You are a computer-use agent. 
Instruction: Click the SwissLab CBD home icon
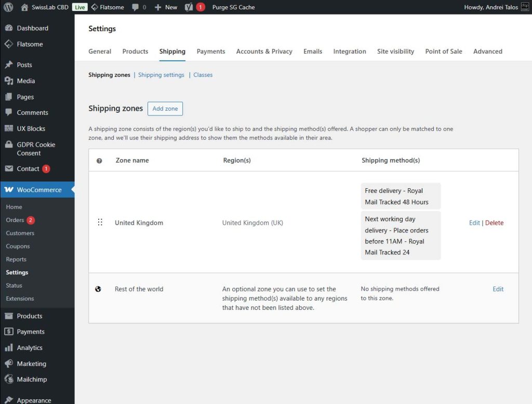tap(24, 7)
